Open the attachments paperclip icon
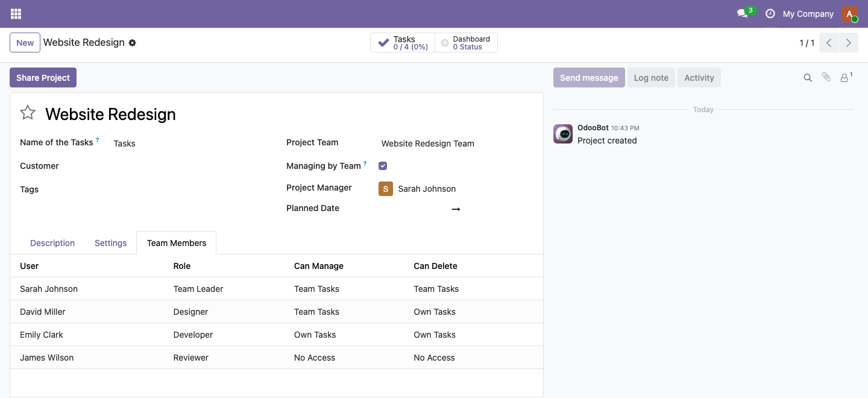The height and width of the screenshot is (398, 868). [x=826, y=77]
